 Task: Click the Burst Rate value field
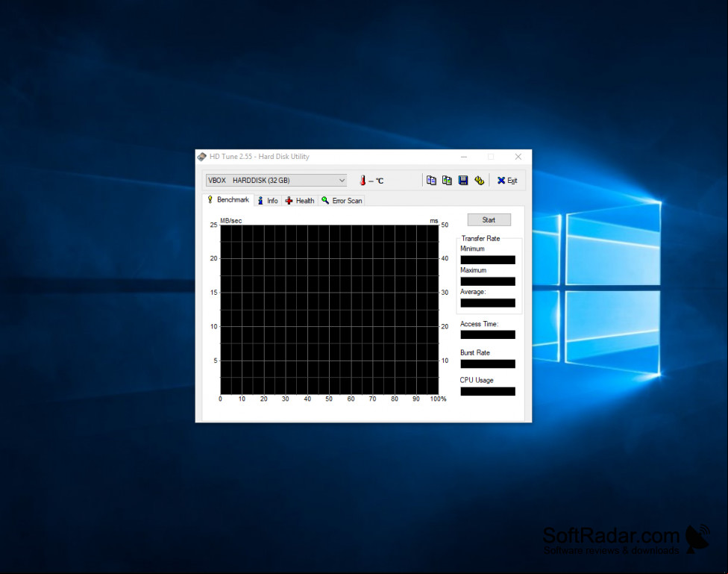(x=488, y=364)
